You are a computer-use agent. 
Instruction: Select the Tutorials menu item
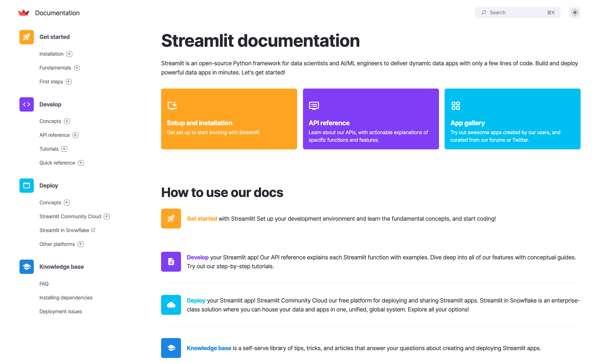click(x=49, y=149)
